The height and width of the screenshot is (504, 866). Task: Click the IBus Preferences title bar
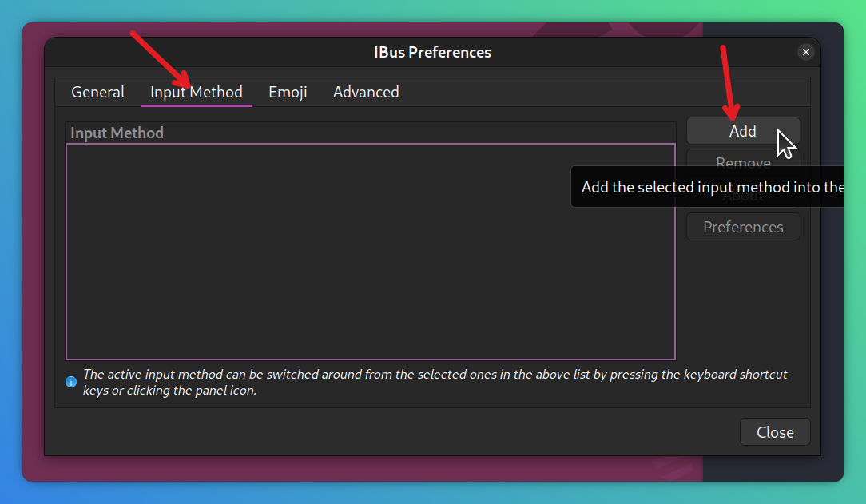(x=432, y=53)
